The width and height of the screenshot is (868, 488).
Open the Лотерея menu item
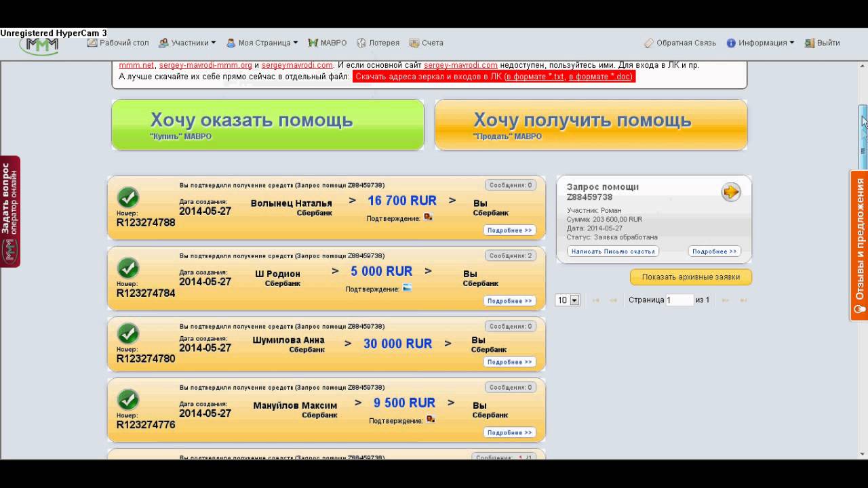tap(378, 43)
